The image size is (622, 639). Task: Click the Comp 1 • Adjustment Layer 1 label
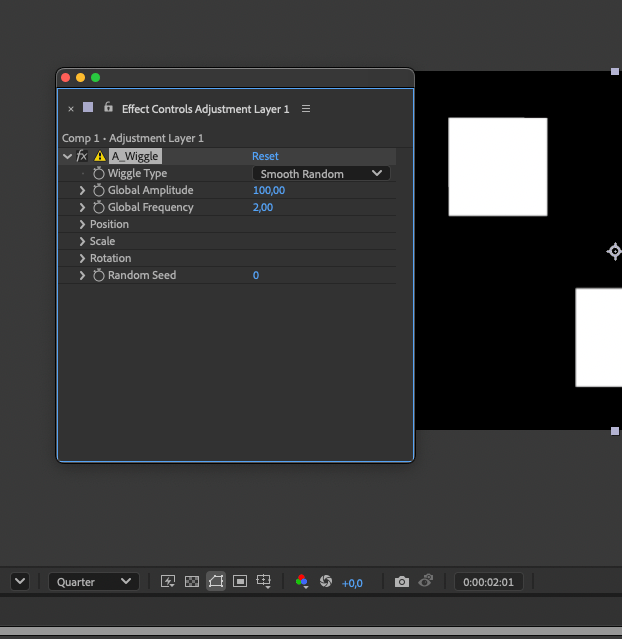coord(133,138)
